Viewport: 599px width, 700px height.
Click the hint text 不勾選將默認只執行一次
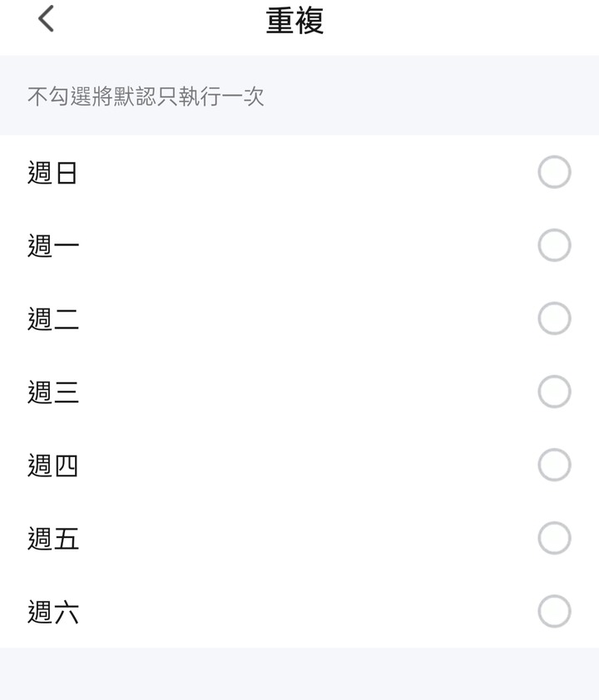tap(146, 96)
